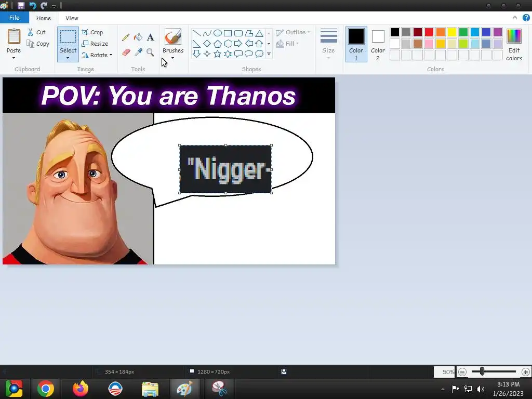The height and width of the screenshot is (399, 532).
Task: Open Firefox from the taskbar
Action: 81,389
